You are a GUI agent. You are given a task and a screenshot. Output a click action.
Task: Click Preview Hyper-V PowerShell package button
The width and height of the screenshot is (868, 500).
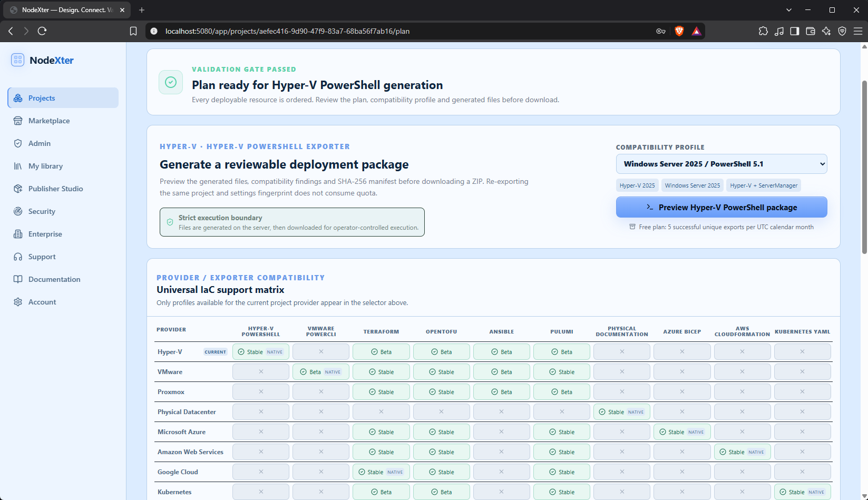tap(721, 207)
